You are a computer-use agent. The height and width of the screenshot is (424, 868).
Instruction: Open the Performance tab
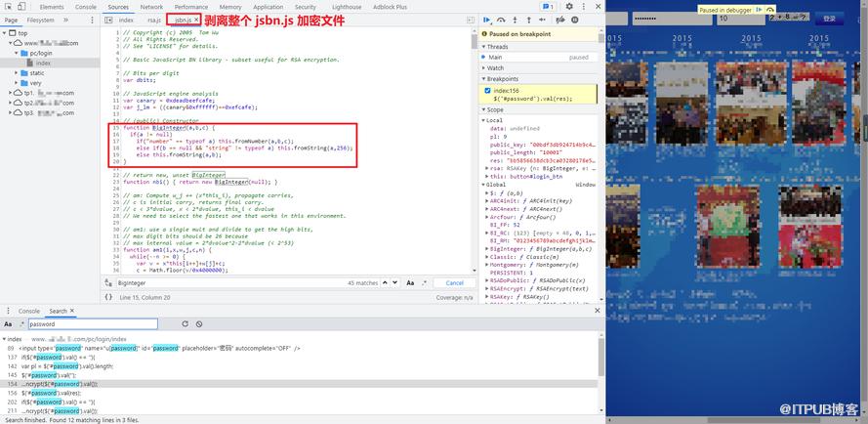click(191, 7)
